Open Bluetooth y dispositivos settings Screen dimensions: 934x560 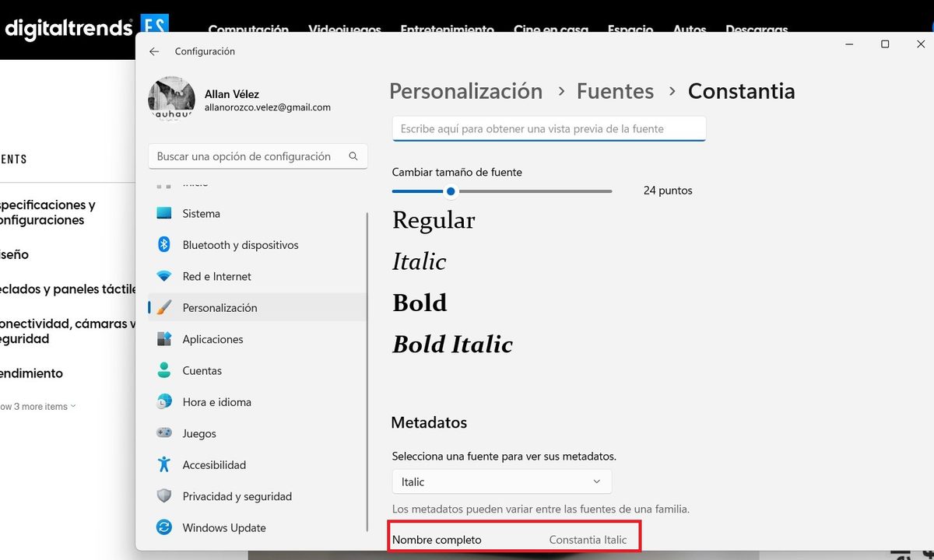click(164, 244)
